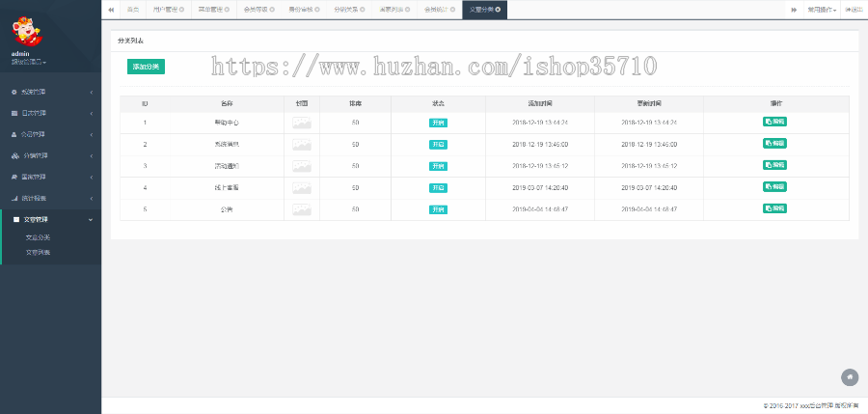Viewport: 868px width, 414px height.
Task: Open 文章分类 submenu item in sidebar
Action: 39,237
